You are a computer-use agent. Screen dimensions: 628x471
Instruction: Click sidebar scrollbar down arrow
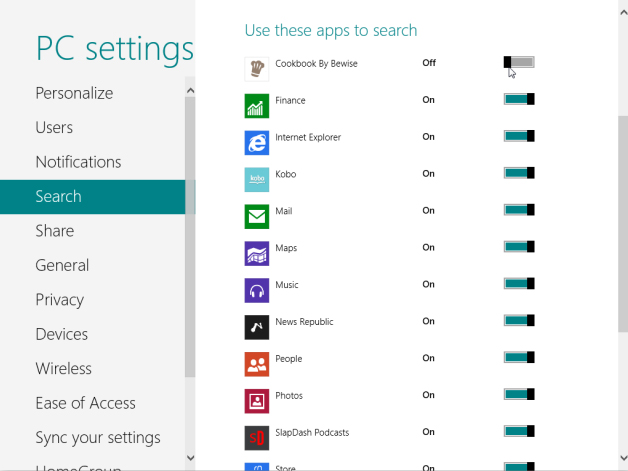point(191,457)
